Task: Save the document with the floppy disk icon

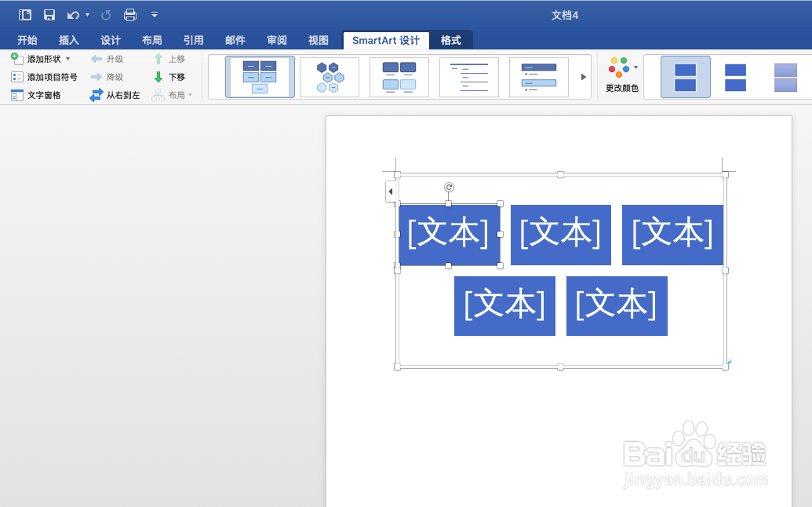Action: [49, 15]
